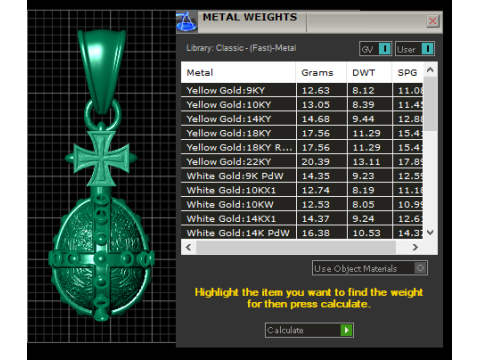Click the 14.35 grams value
Screen dimensions: 480x360
tap(316, 176)
